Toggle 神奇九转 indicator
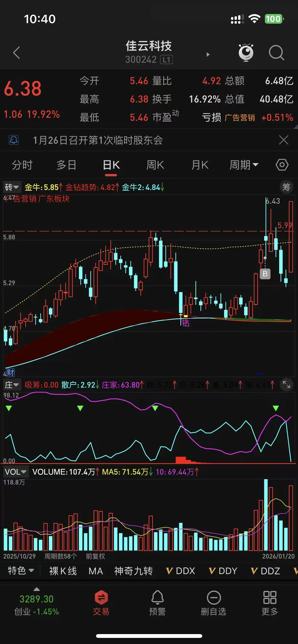 tap(133, 571)
